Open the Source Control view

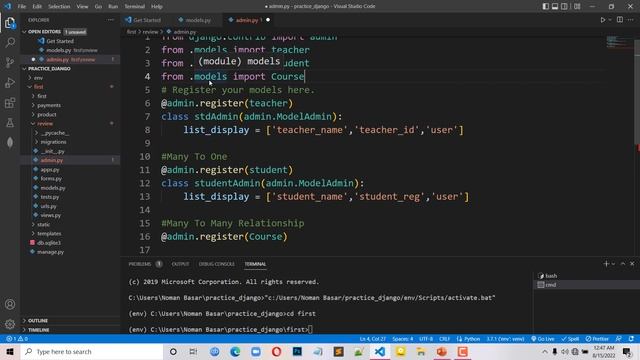[x=10, y=62]
